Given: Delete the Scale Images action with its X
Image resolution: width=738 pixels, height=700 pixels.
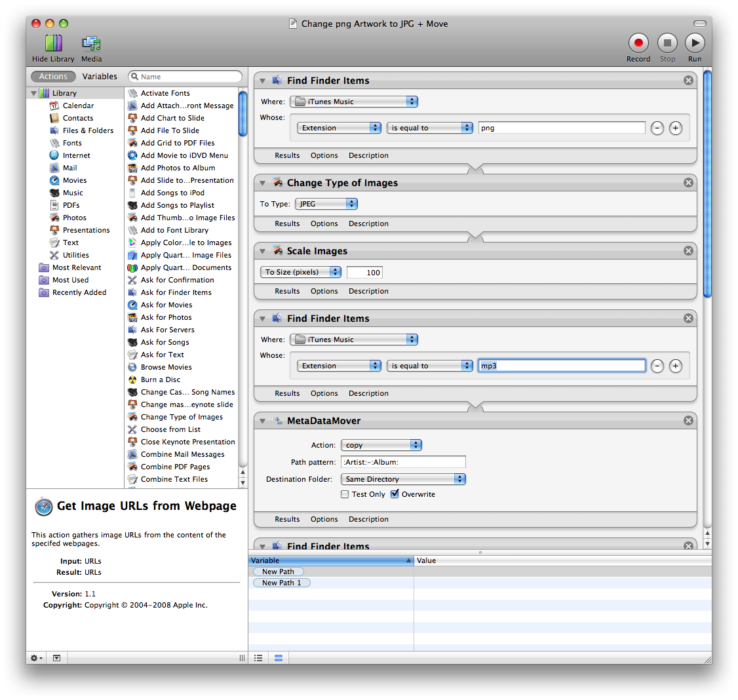Looking at the screenshot, I should click(x=688, y=251).
